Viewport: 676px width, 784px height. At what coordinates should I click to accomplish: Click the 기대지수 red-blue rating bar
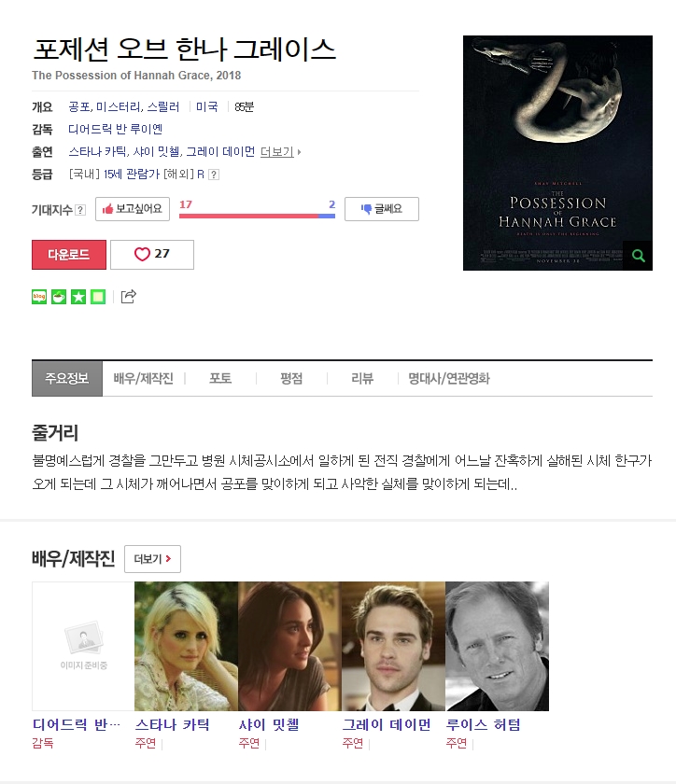click(x=257, y=216)
